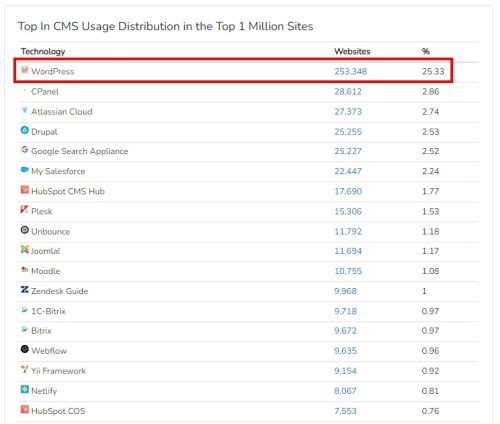Open the My Salesforce link
The height and width of the screenshot is (424, 500).
58,171
